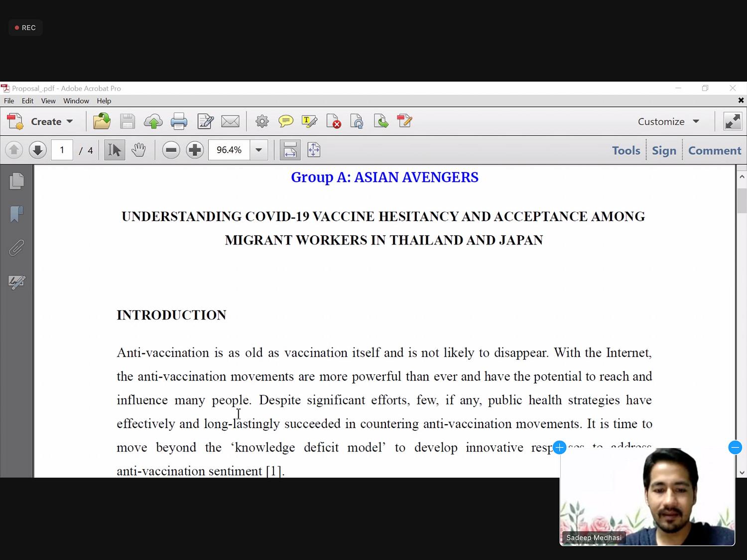Toggle fit width scrolling mode
747x560 pixels.
click(290, 150)
